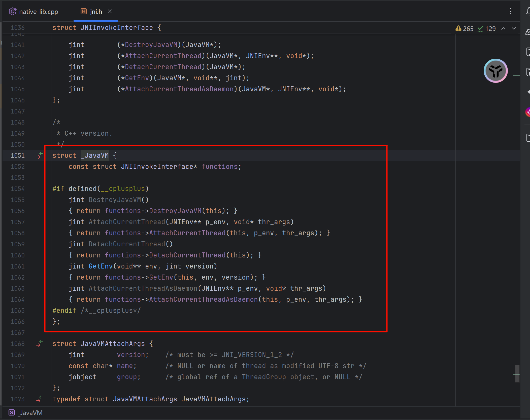The width and height of the screenshot is (530, 420).
Task: Click gutter navigation icon at line 1051
Action: (40, 155)
